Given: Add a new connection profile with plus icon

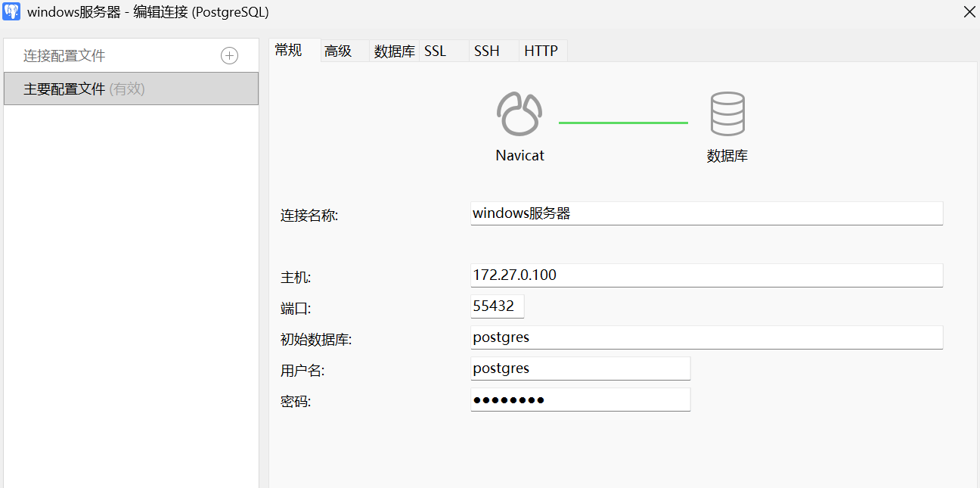Looking at the screenshot, I should pyautogui.click(x=229, y=56).
